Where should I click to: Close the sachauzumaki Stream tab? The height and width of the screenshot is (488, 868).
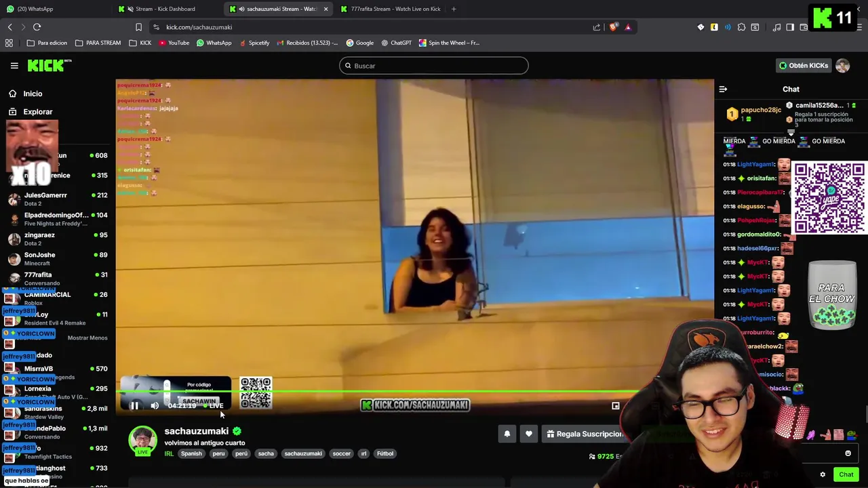325,9
